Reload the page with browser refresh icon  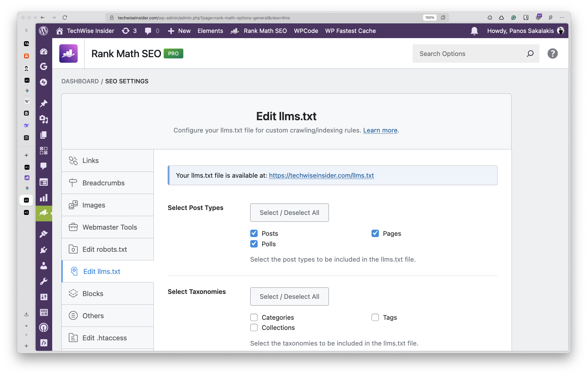65,18
